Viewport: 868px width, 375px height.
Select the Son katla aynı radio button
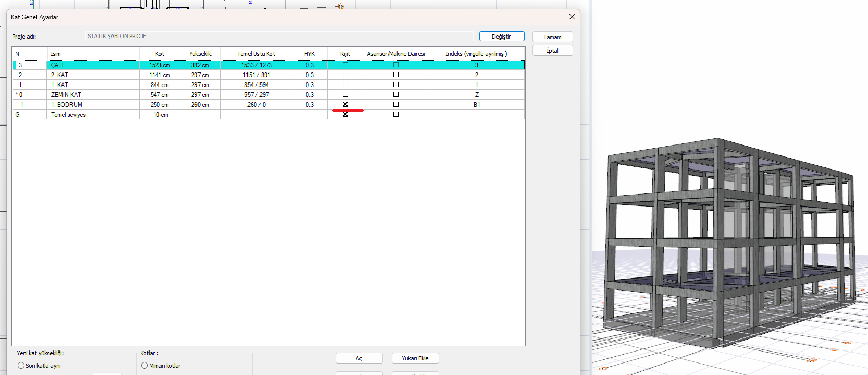(21, 366)
